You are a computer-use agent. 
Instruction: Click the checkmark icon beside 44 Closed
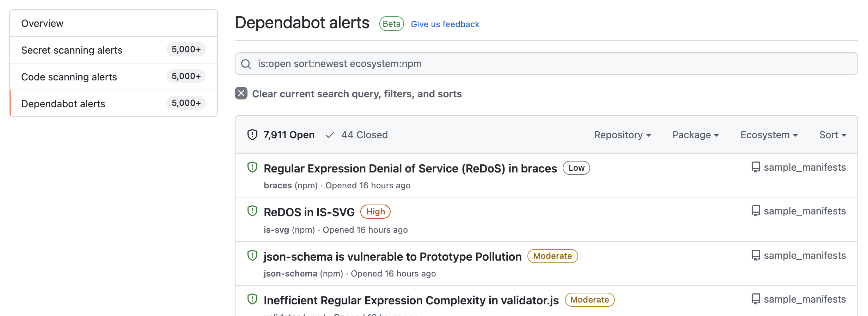coord(330,135)
